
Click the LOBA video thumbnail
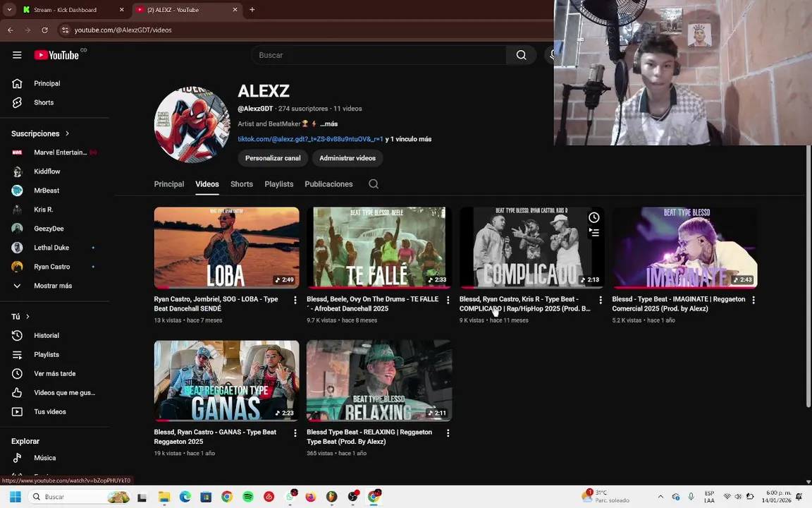tap(226, 248)
